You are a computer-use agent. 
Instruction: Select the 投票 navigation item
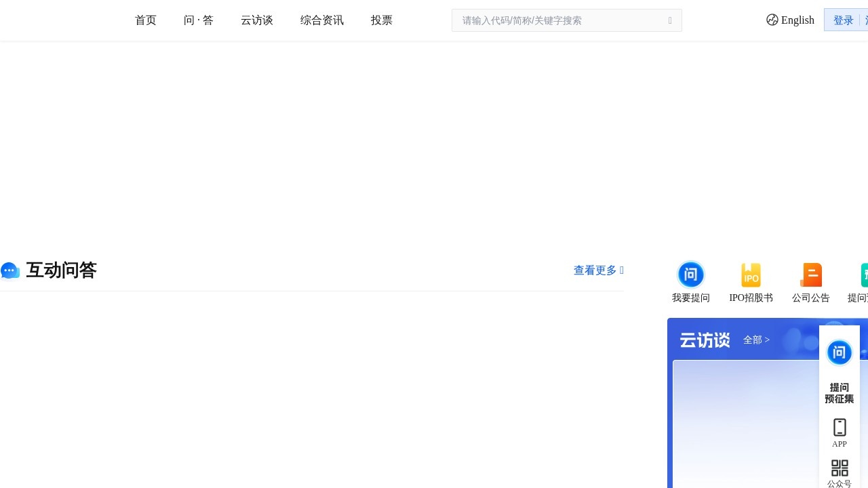coord(381,20)
